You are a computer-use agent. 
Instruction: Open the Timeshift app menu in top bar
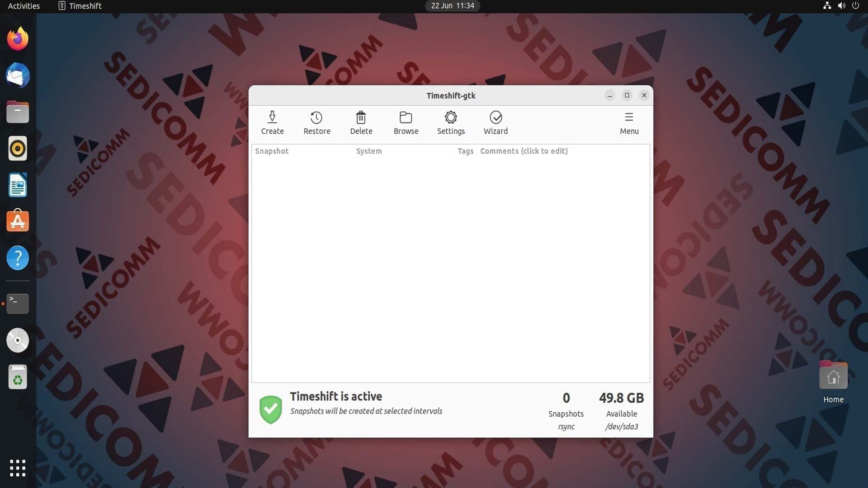[80, 6]
